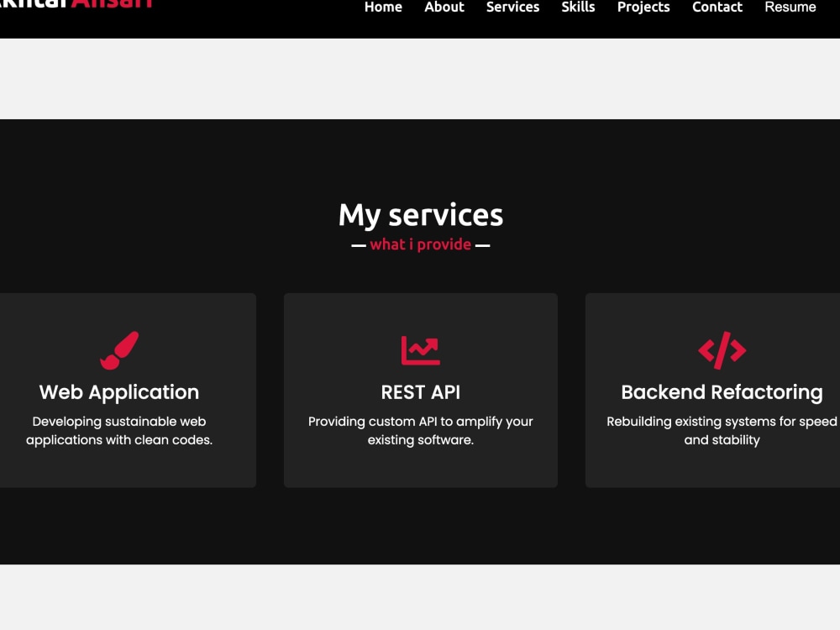Open the Resume link in navbar
Image resolution: width=840 pixels, height=630 pixels.
(x=790, y=7)
